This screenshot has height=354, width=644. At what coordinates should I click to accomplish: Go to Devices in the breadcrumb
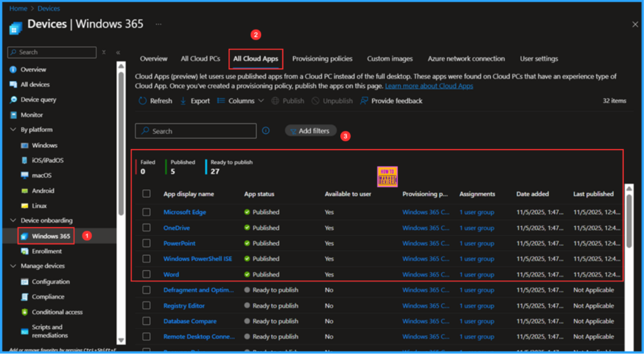pos(48,9)
